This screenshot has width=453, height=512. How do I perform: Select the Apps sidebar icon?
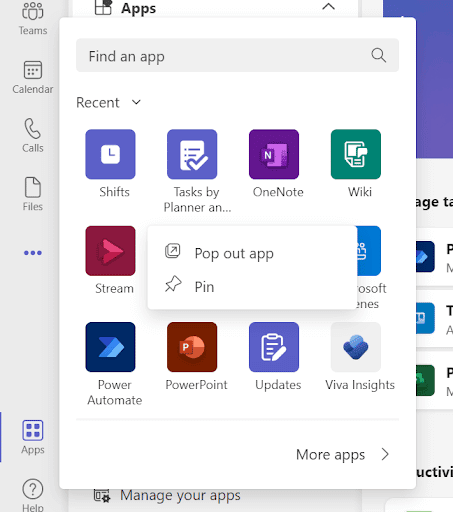33,437
